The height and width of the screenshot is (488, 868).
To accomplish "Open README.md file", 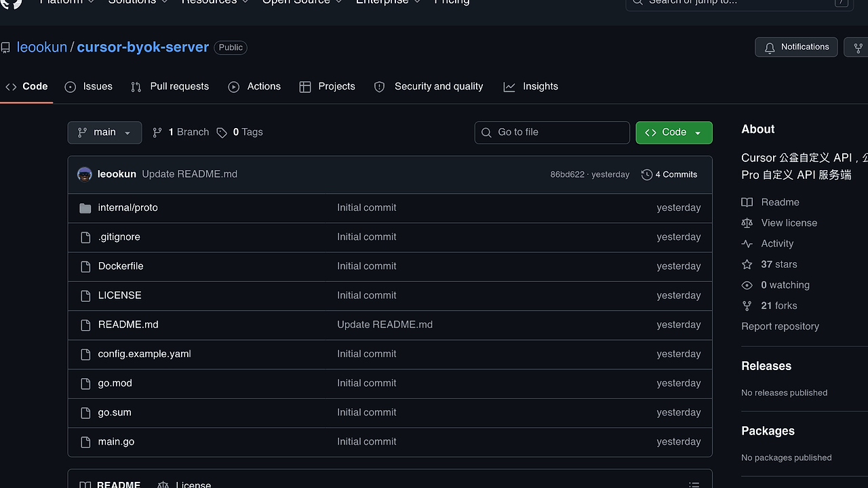I will pos(128,324).
